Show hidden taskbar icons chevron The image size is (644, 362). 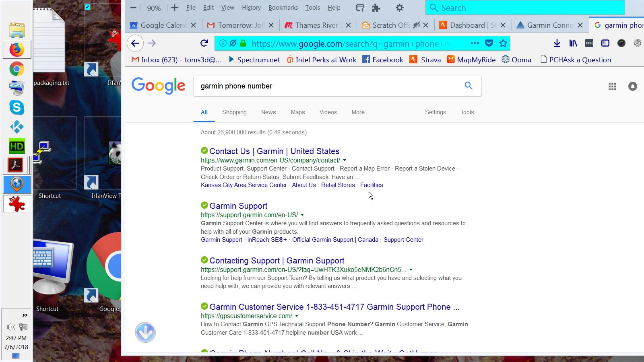[x=25, y=315]
